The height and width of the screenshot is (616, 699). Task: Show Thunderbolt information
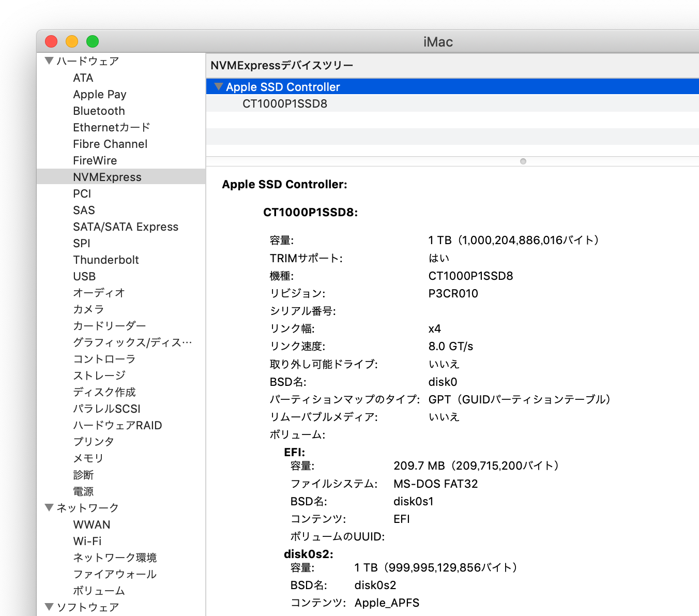tap(106, 260)
